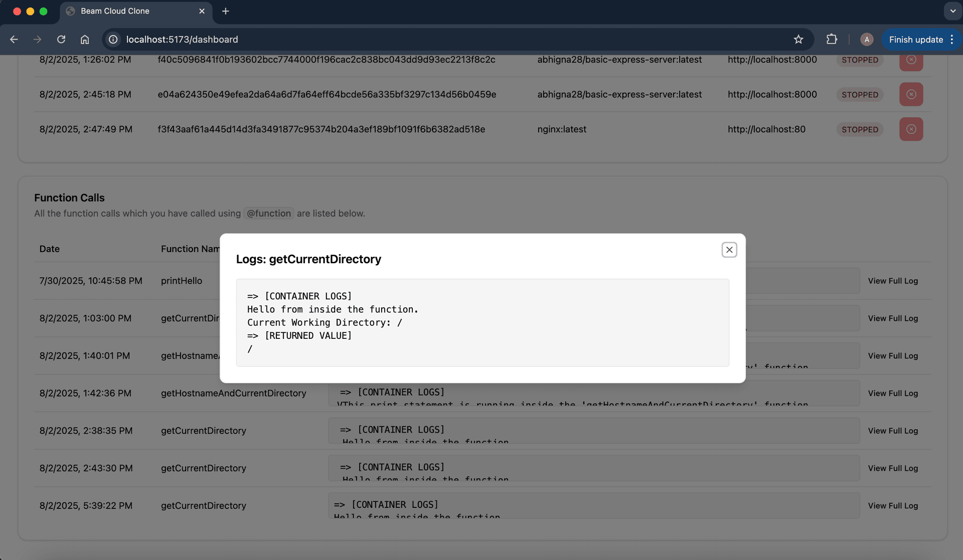The image size is (963, 560).
Task: Open the browser extensions puzzle icon
Action: pos(832,39)
